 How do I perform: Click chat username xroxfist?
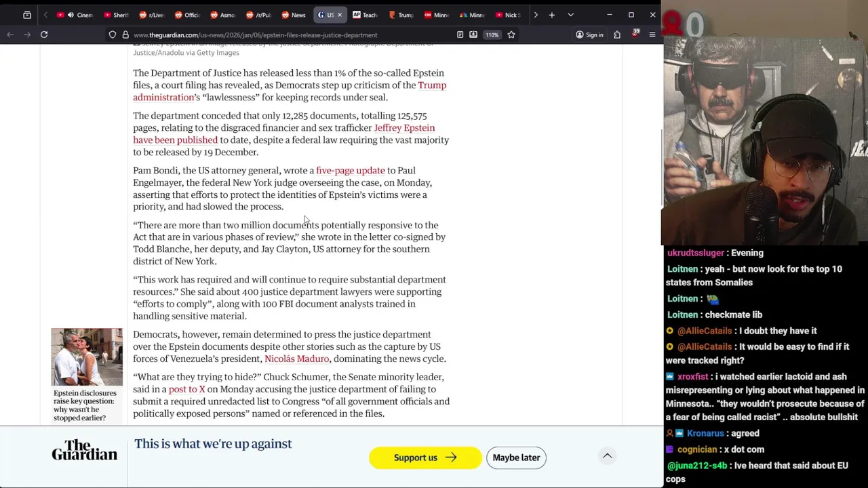pos(692,376)
